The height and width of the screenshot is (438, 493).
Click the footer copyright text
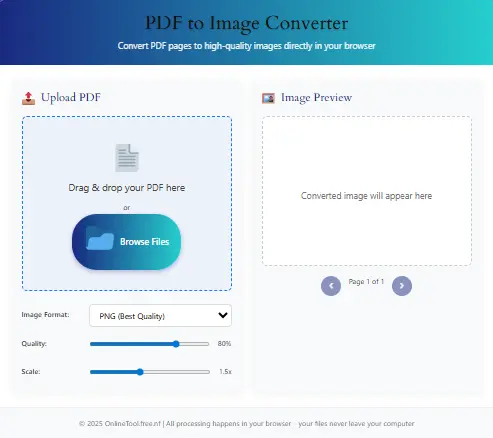pos(247,424)
